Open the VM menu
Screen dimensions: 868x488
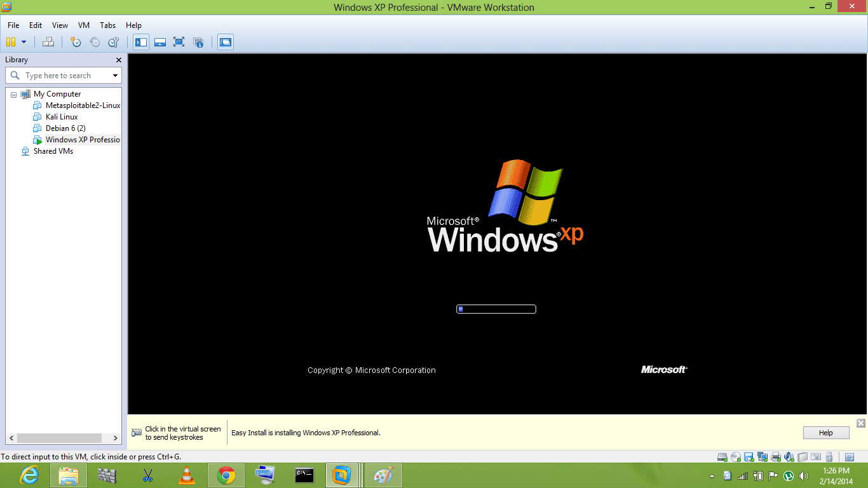84,25
